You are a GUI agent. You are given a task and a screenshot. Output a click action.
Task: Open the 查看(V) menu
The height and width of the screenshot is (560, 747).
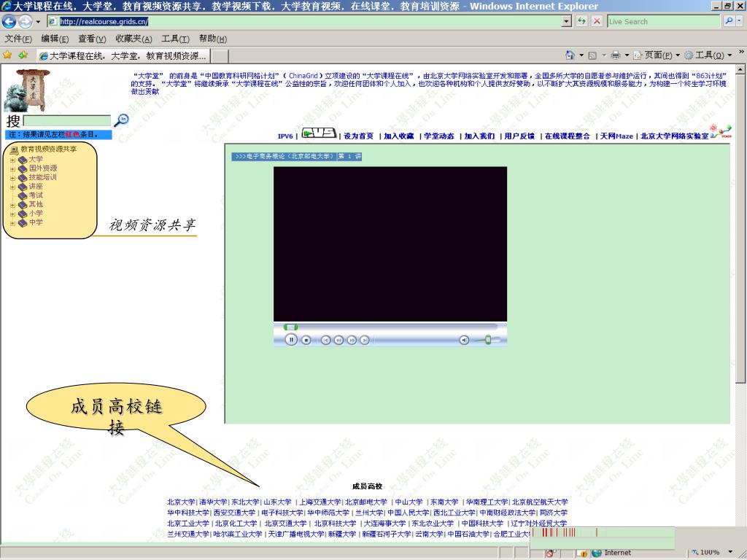tap(92, 39)
